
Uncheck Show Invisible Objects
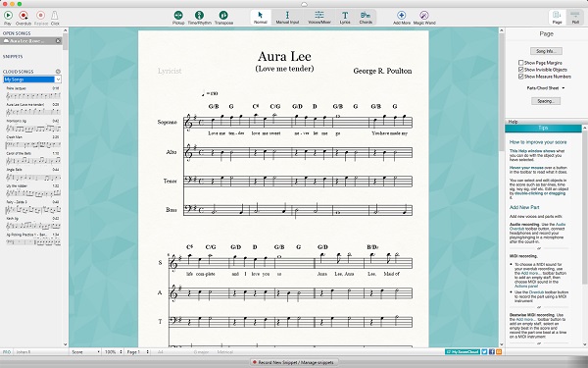click(x=521, y=70)
